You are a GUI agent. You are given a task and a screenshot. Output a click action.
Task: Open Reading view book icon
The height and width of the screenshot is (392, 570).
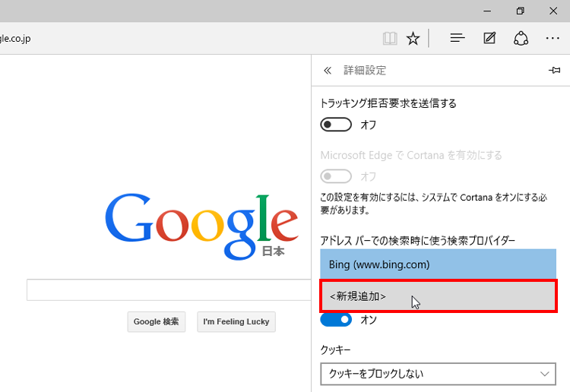pos(390,38)
